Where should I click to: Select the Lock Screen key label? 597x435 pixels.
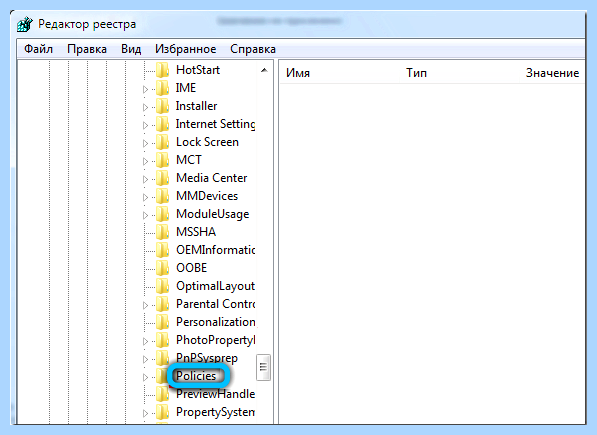click(x=208, y=142)
